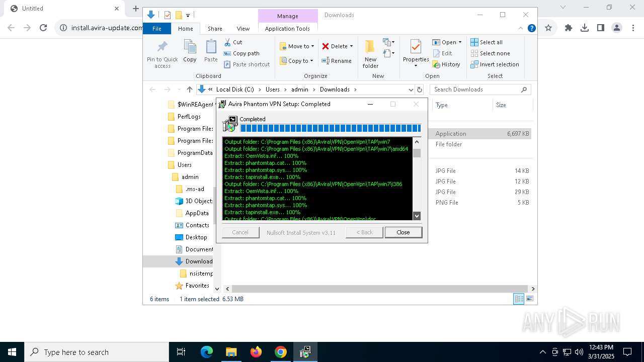
Task: Open the File tab in Explorer
Action: coord(157,29)
